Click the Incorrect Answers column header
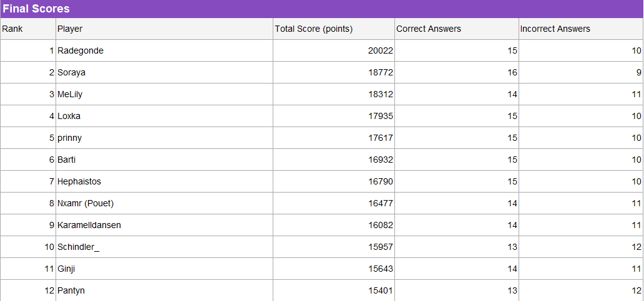The height and width of the screenshot is (301, 644). pyautogui.click(x=581, y=29)
